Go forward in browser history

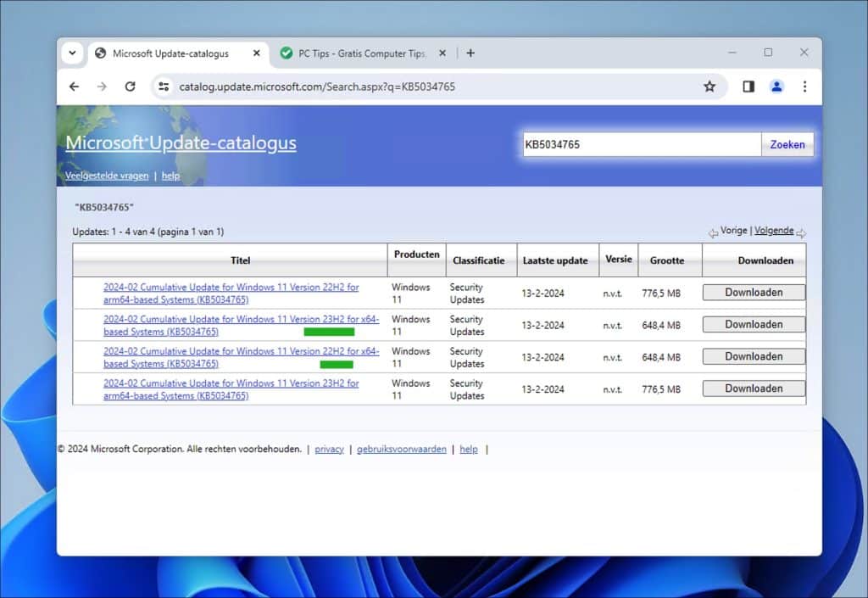pos(102,87)
